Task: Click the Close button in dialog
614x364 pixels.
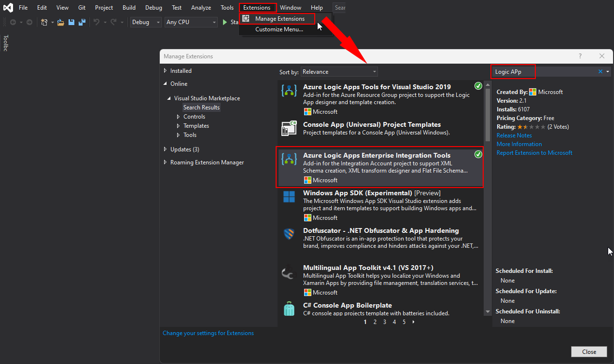Action: coord(589,351)
